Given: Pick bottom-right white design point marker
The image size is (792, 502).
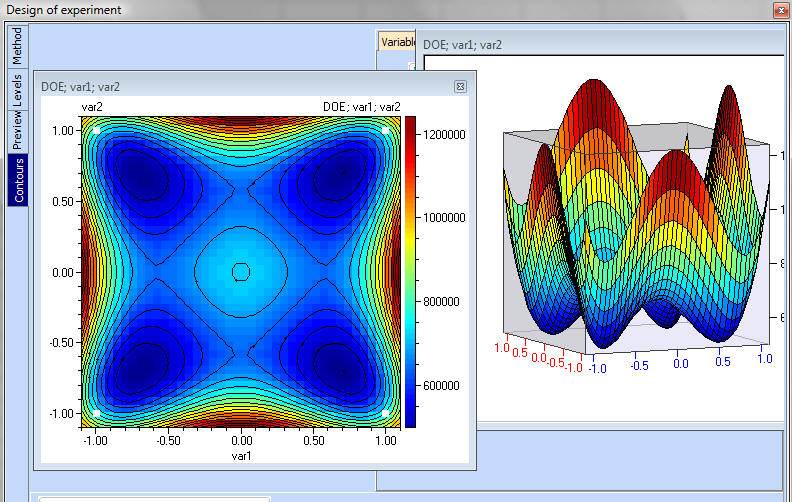Looking at the screenshot, I should point(385,413).
